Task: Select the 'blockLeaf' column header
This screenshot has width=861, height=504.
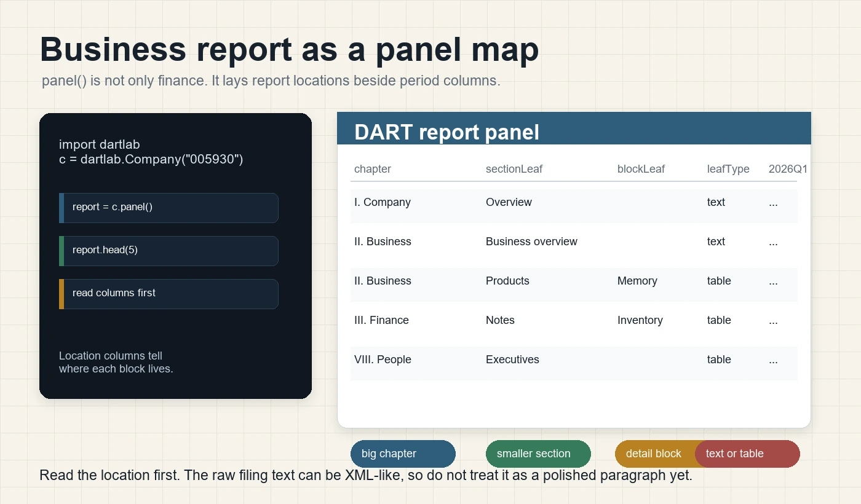Action: click(x=641, y=169)
